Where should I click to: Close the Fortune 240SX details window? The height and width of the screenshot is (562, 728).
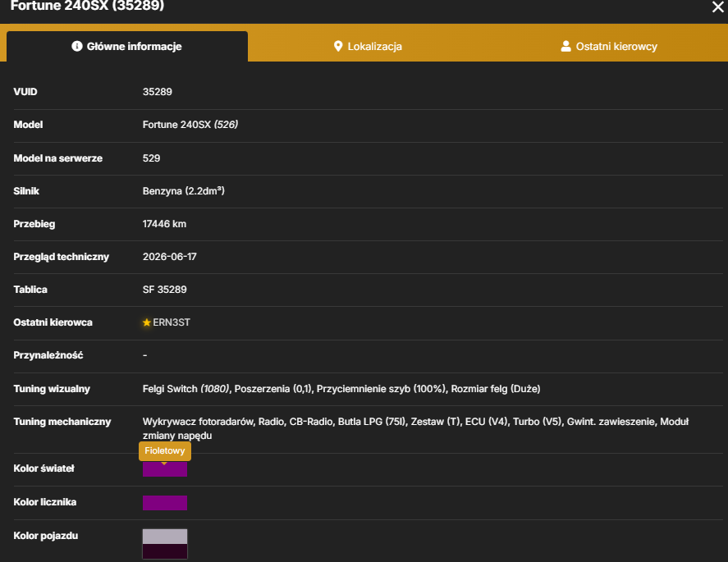click(718, 7)
